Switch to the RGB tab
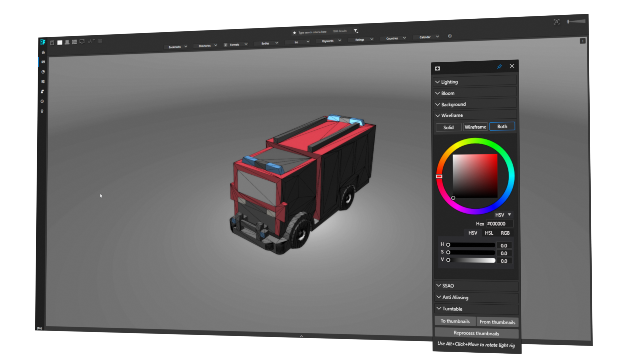 pyautogui.click(x=505, y=233)
